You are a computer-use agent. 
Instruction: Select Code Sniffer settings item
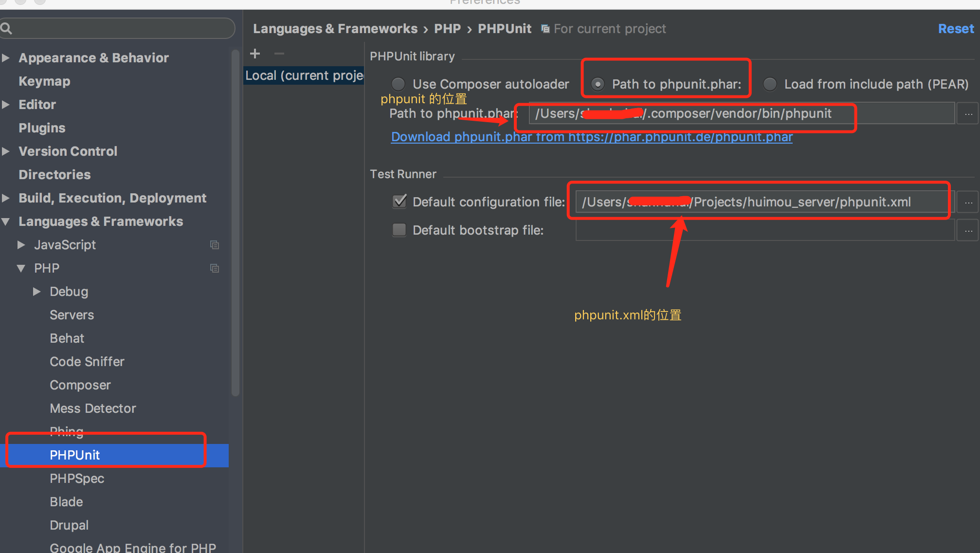[x=87, y=362]
